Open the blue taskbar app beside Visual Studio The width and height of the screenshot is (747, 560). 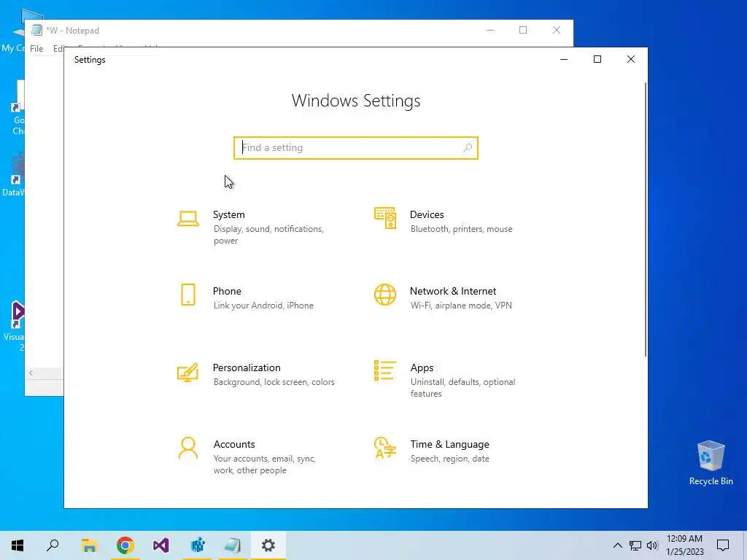(x=197, y=545)
